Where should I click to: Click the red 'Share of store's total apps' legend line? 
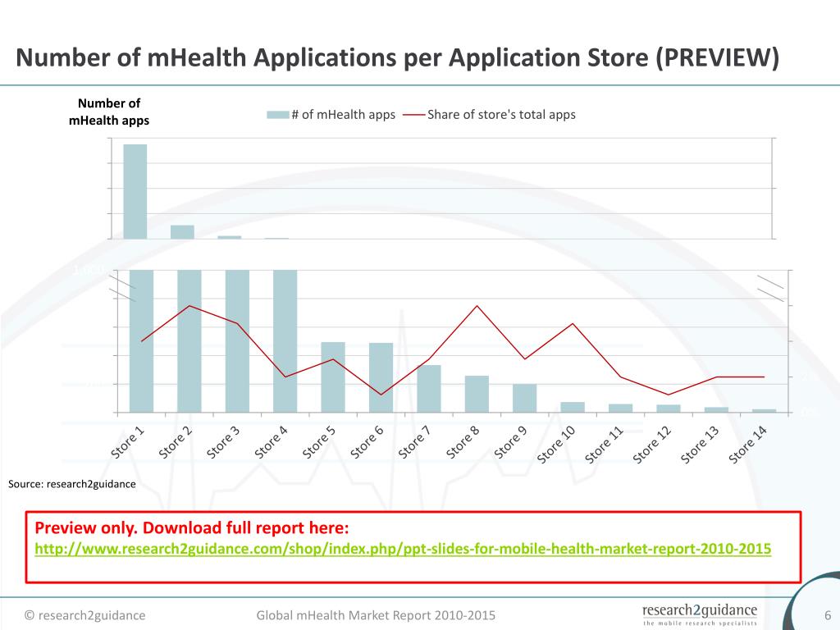click(413, 115)
